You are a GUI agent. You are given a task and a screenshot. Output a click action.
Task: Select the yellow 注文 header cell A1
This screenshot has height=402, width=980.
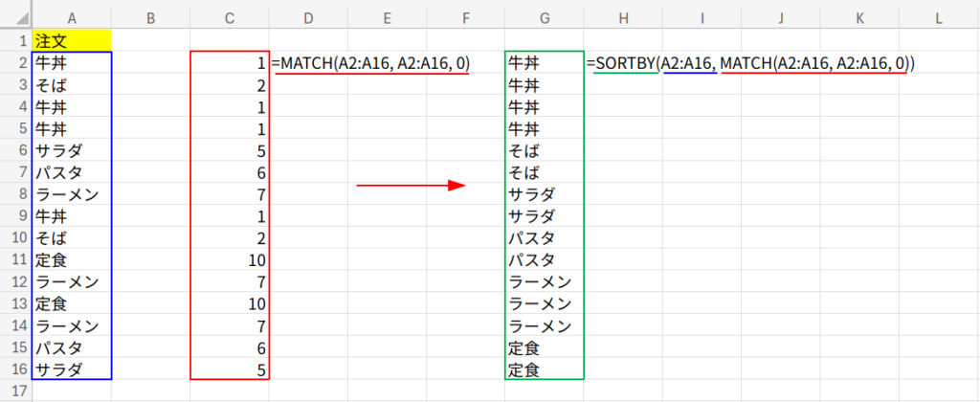(x=72, y=41)
